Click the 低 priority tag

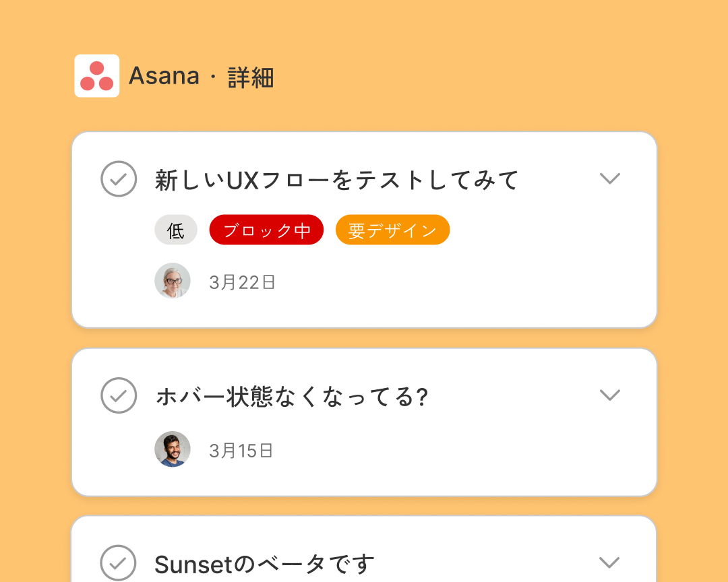[x=175, y=230]
